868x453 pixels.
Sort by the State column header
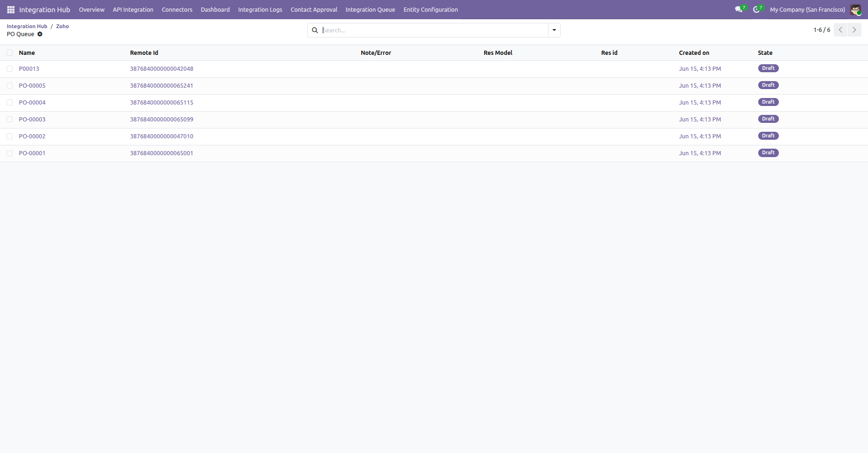tap(765, 53)
